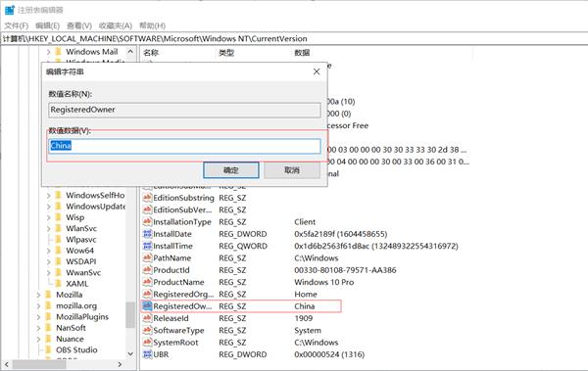Expand the WSDAPI tree node
The width and height of the screenshot is (588, 371).
click(49, 261)
